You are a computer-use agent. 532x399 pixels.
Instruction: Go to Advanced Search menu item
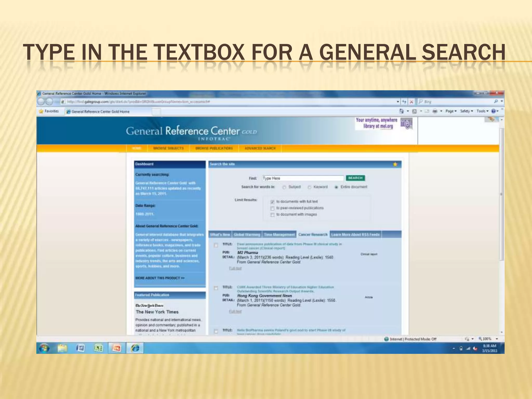click(260, 148)
